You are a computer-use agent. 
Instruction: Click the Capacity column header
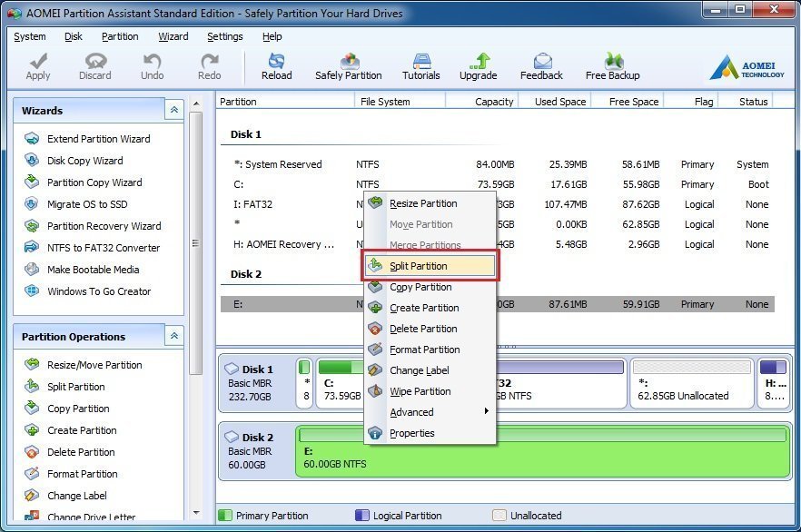tap(483, 102)
